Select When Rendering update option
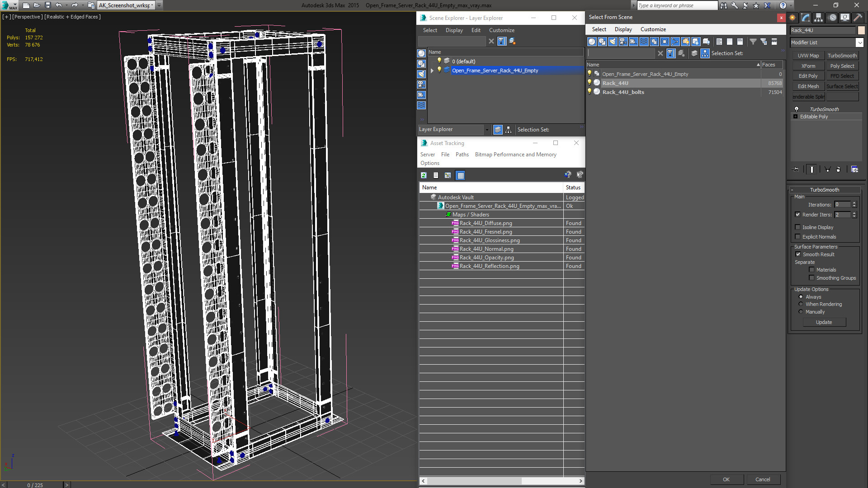868x488 pixels. click(x=801, y=304)
